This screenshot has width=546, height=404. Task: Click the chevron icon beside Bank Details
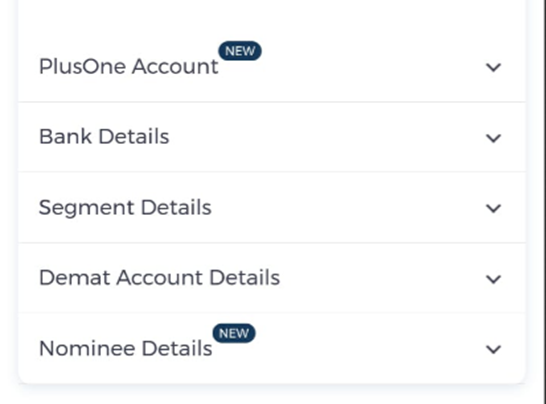pyautogui.click(x=493, y=138)
